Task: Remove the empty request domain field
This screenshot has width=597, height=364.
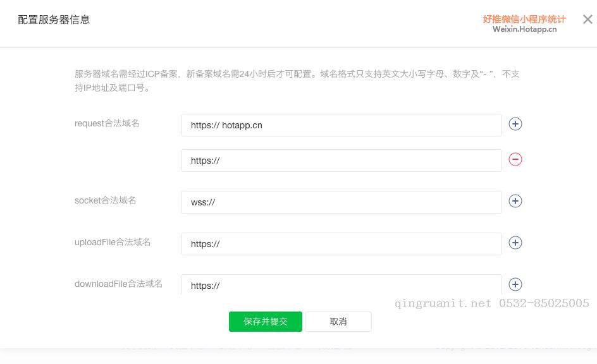Action: [x=515, y=159]
